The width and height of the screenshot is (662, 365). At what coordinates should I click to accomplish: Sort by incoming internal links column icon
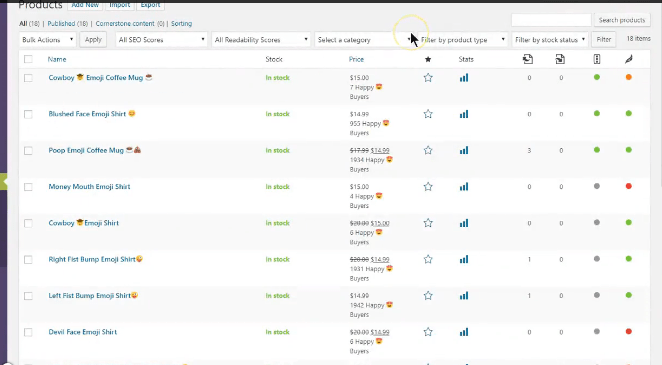point(560,59)
